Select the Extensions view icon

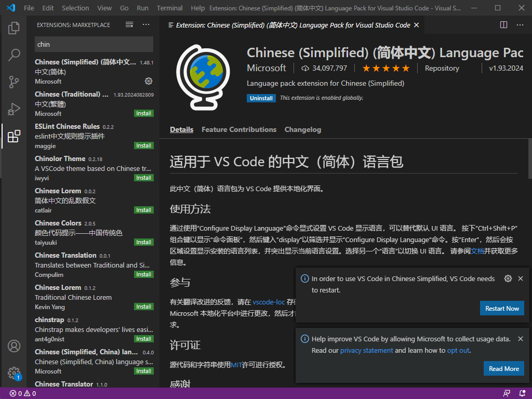click(14, 136)
